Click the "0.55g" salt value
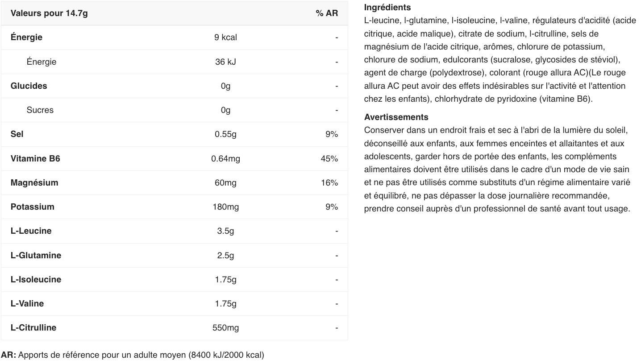This screenshot has width=641, height=364. [225, 134]
